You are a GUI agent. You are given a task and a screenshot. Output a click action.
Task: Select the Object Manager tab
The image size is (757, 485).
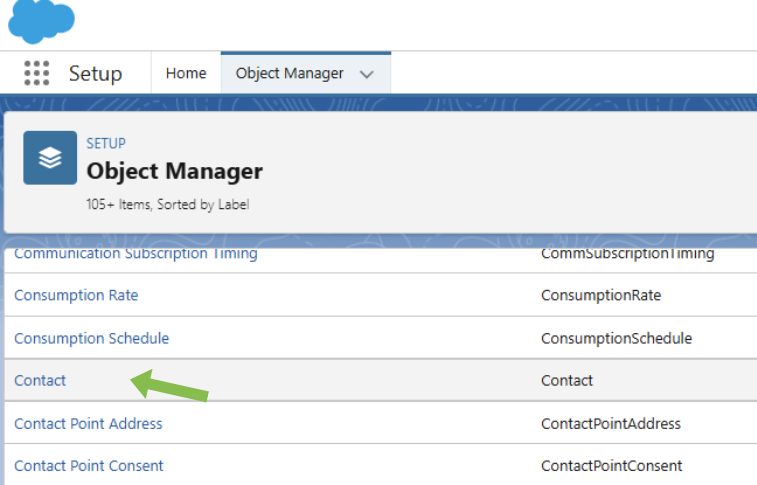tap(289, 73)
